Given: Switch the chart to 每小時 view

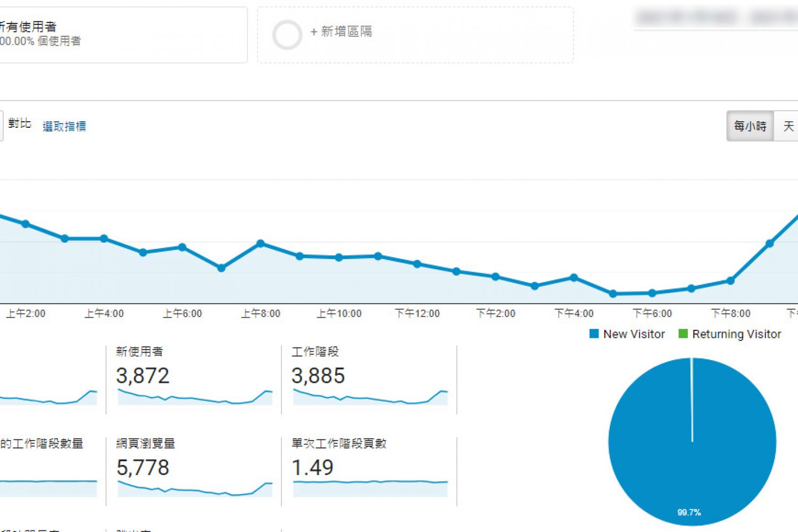Looking at the screenshot, I should tap(750, 126).
